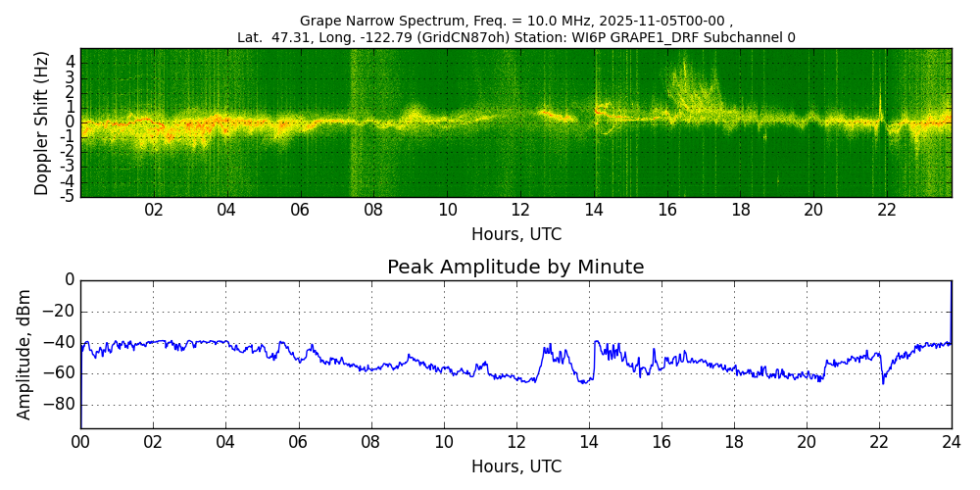Select the amplitude dip just after 22 hours
The height and width of the screenshot is (490, 980).
[x=882, y=380]
